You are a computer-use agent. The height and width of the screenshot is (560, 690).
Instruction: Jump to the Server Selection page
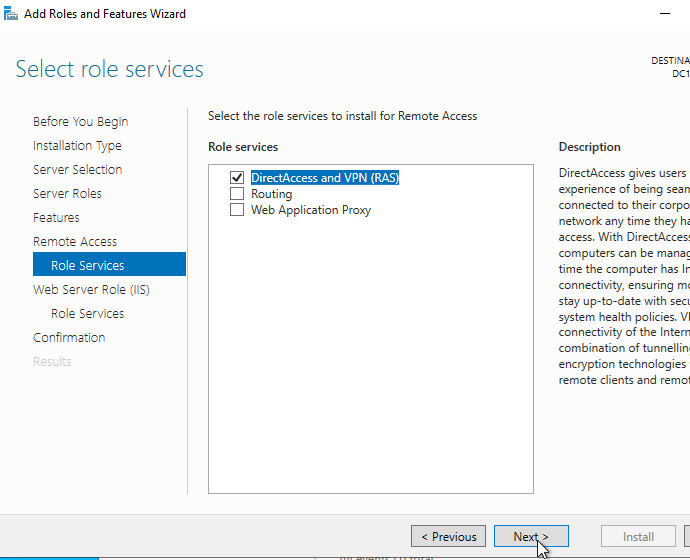pos(77,170)
